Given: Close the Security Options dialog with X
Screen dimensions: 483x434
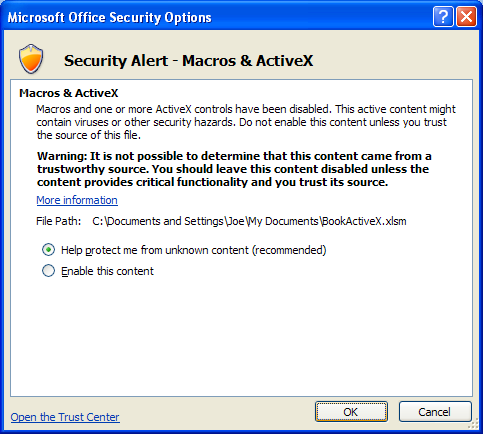Looking at the screenshot, I should pyautogui.click(x=466, y=17).
